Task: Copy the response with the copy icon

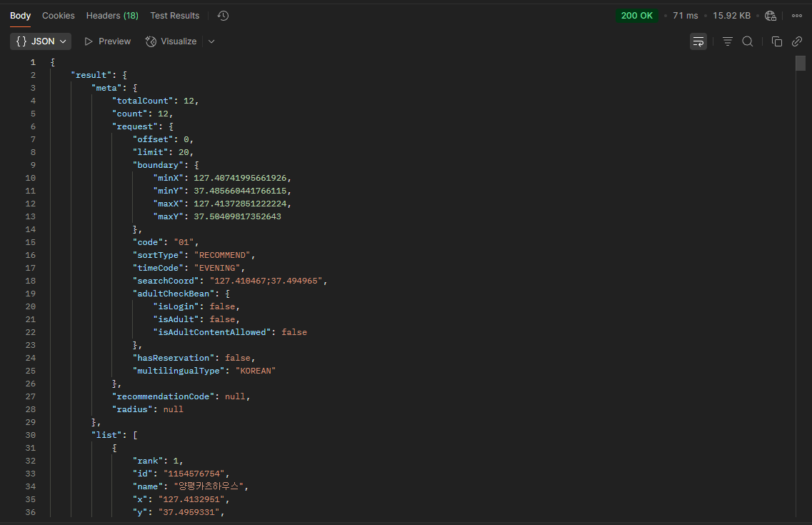Action: 777,41
